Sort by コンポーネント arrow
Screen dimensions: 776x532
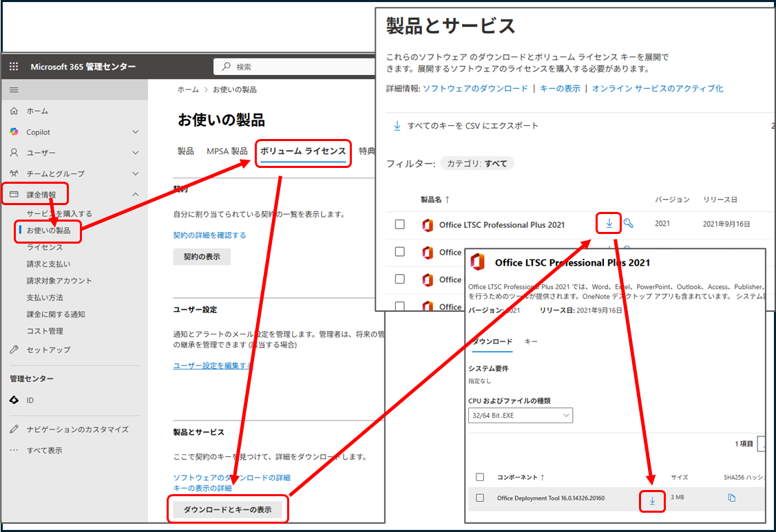(543, 477)
